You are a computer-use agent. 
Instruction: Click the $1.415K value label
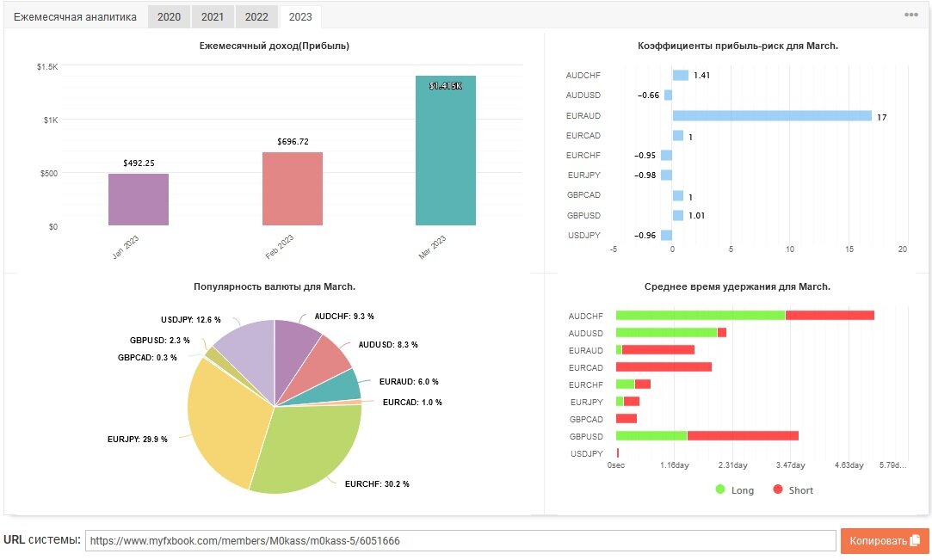(x=446, y=86)
